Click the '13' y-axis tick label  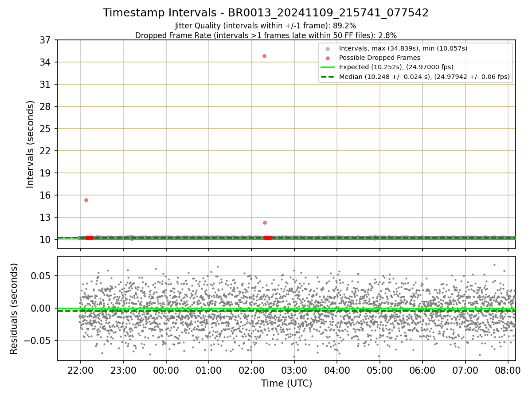click(x=46, y=218)
